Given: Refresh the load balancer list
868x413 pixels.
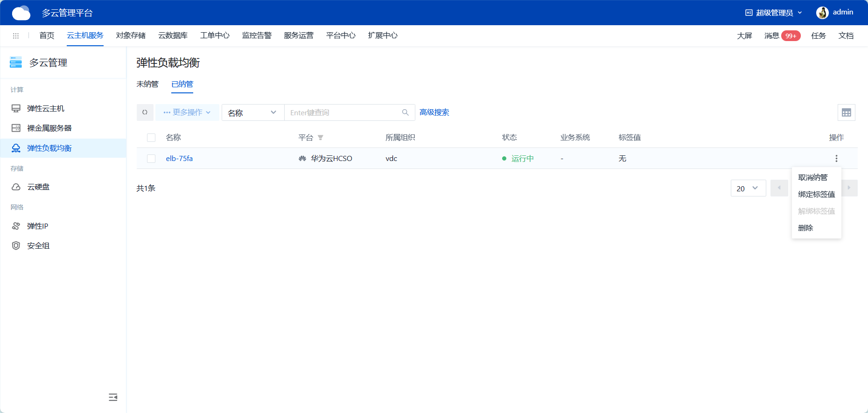Looking at the screenshot, I should point(145,112).
